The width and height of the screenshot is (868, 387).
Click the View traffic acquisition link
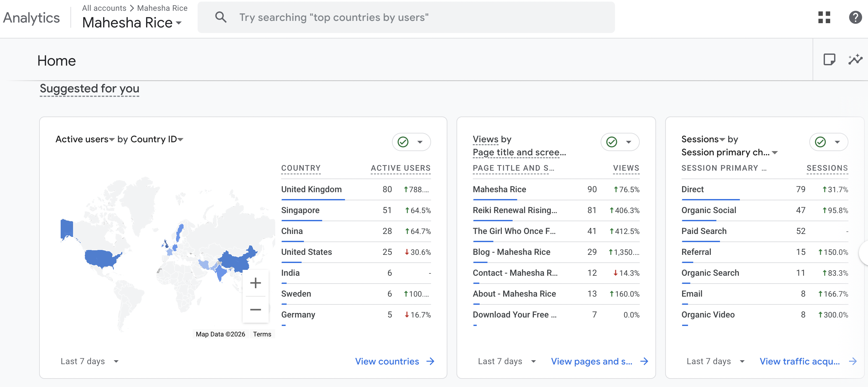click(800, 361)
